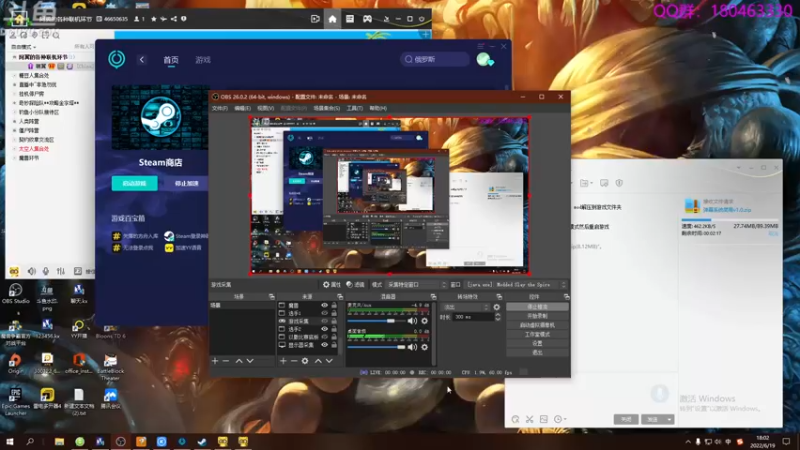
Task: Click the scissors screenshot icon in chat window
Action: tap(530, 419)
